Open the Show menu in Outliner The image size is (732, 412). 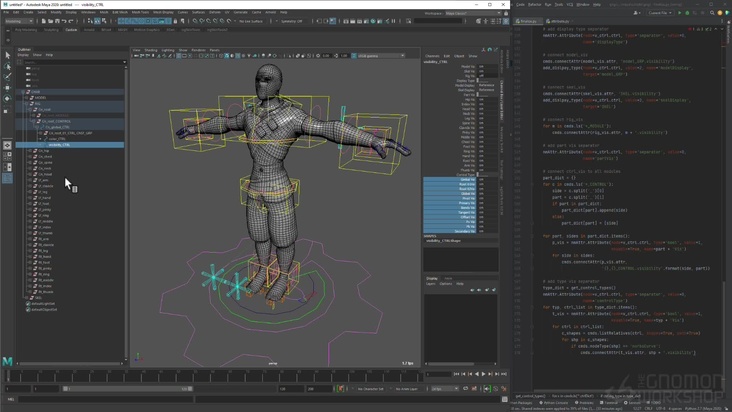coord(37,55)
